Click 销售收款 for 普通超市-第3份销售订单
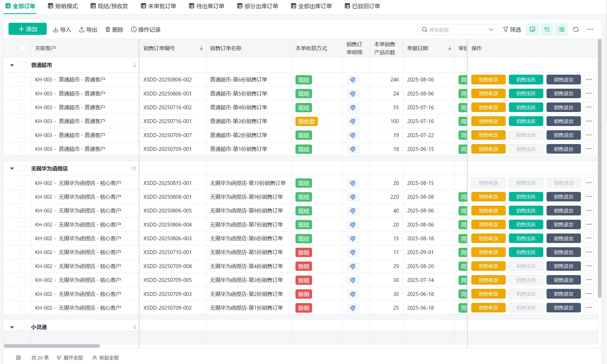The image size is (607, 364). click(488, 121)
